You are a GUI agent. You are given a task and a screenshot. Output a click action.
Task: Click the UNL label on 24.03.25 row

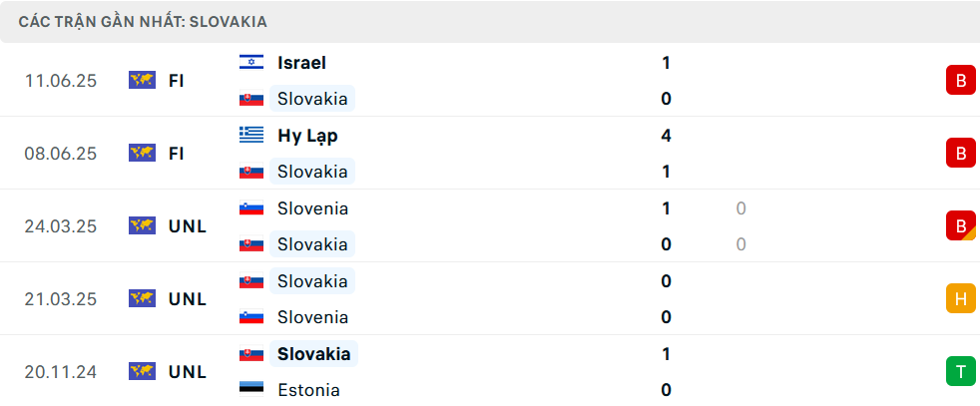[x=188, y=226]
